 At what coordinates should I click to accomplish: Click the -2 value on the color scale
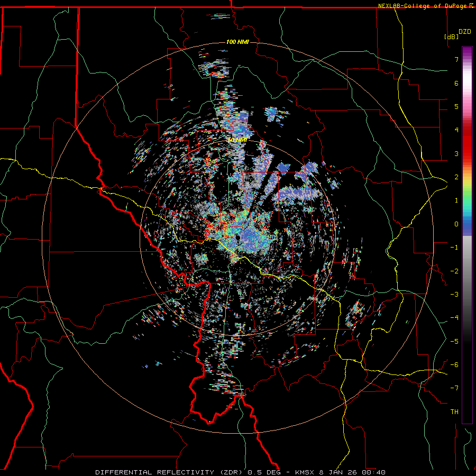pos(454,271)
